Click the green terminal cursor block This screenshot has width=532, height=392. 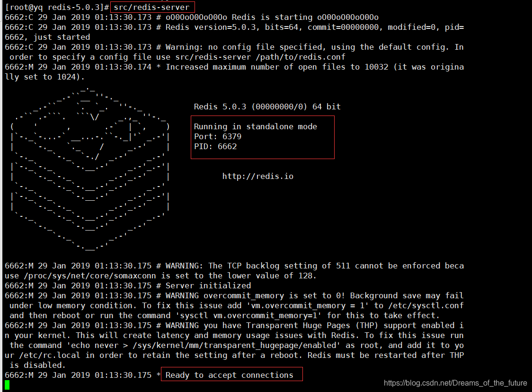tap(7, 385)
